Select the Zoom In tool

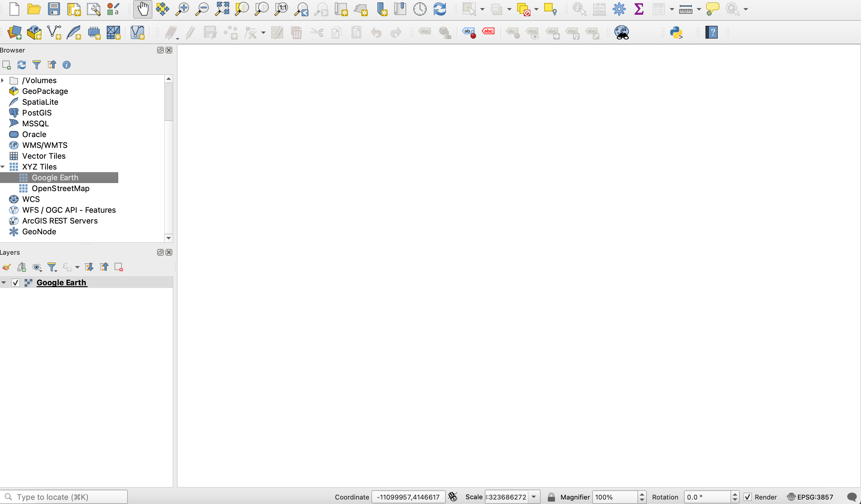pyautogui.click(x=182, y=9)
